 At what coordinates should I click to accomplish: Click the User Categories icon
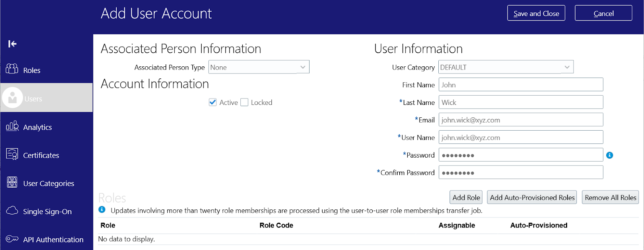12,182
